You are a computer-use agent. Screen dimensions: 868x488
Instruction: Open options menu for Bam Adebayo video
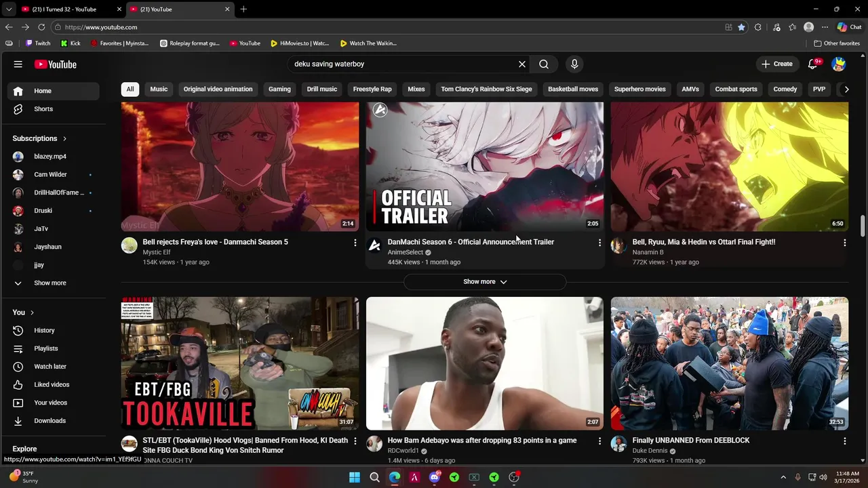599,441
